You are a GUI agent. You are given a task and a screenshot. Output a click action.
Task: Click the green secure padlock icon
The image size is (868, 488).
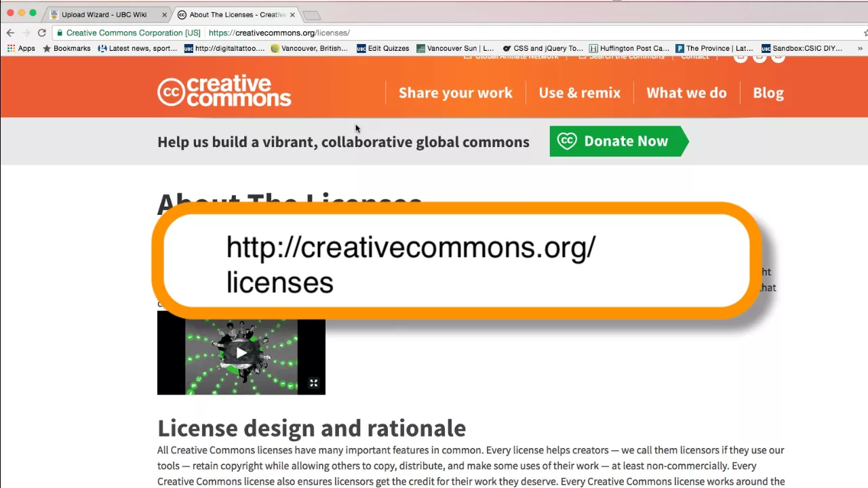coord(60,33)
